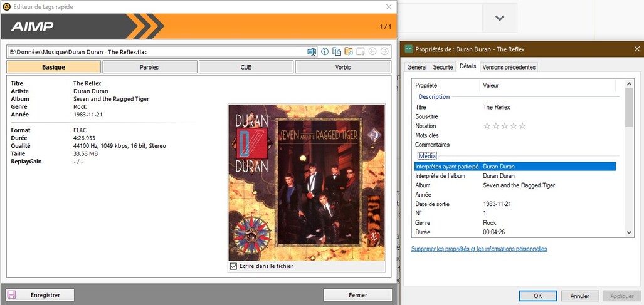
Task: Select the 'Mots clés' row in Propriétés
Action: [x=515, y=135]
